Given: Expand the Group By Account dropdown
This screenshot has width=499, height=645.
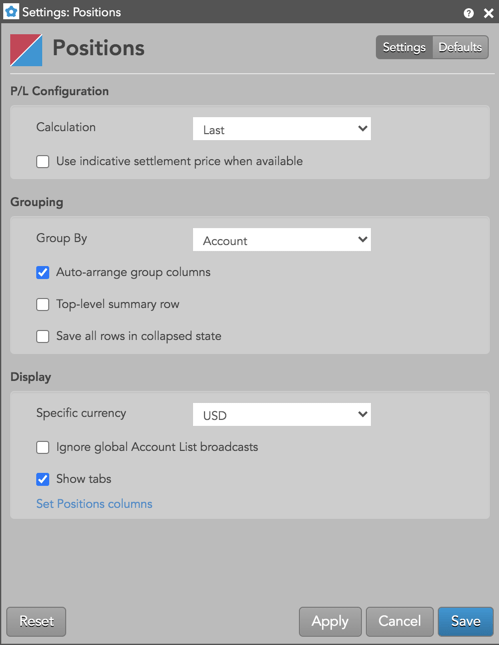Looking at the screenshot, I should (x=282, y=240).
